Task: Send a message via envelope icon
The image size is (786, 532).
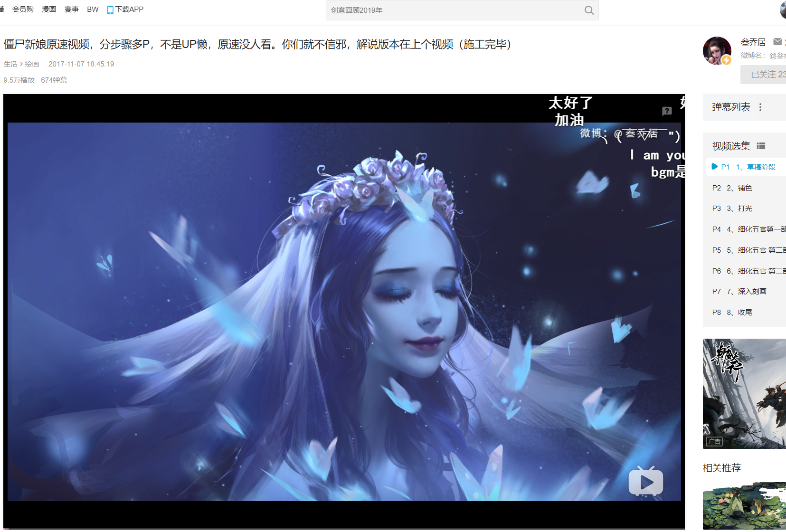Action: click(x=777, y=42)
